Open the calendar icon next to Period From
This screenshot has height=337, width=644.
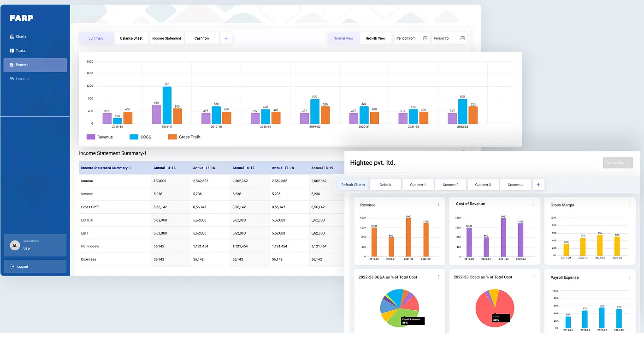(425, 38)
